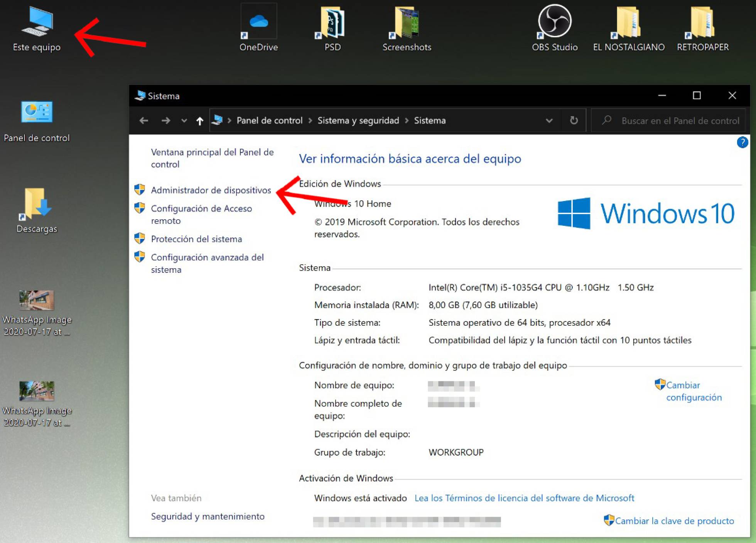Open Screenshots folder shortcut
The image size is (756, 543).
[x=407, y=29]
